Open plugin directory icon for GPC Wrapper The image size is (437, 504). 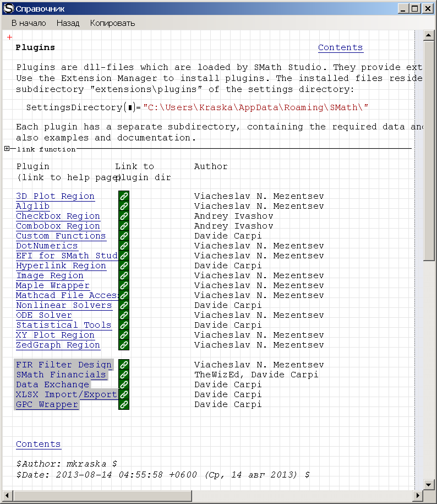coord(124,404)
